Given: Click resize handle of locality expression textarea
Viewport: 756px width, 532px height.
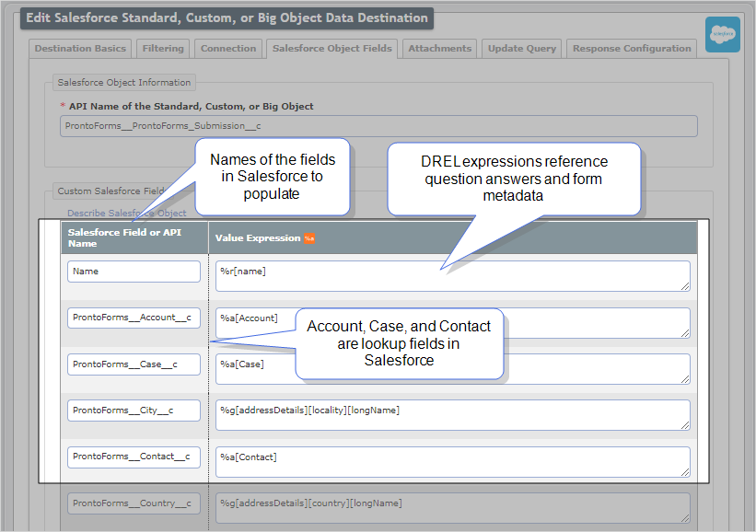Looking at the screenshot, I should pyautogui.click(x=685, y=425).
